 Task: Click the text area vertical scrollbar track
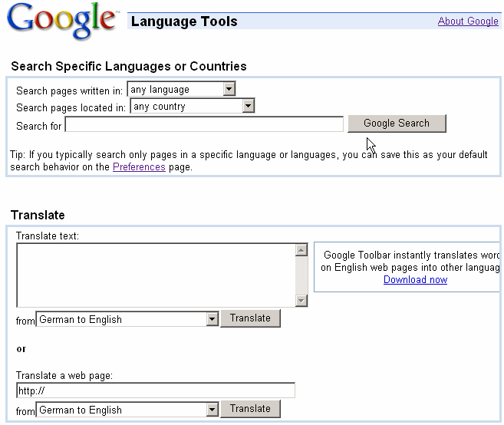301,275
